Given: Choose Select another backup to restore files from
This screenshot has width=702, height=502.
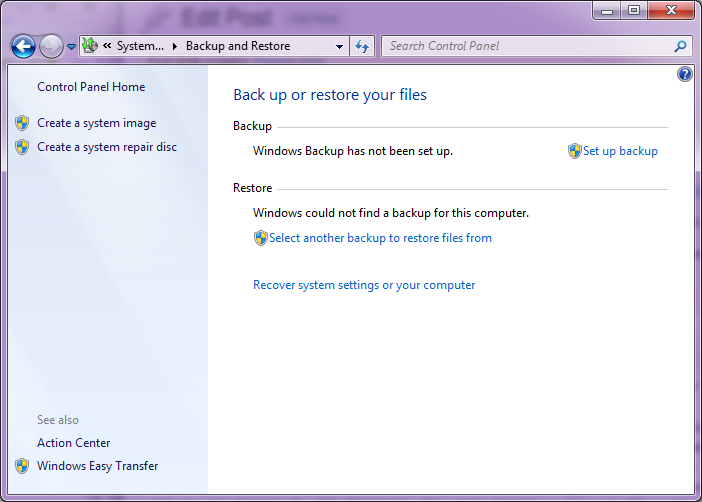Looking at the screenshot, I should pyautogui.click(x=381, y=238).
